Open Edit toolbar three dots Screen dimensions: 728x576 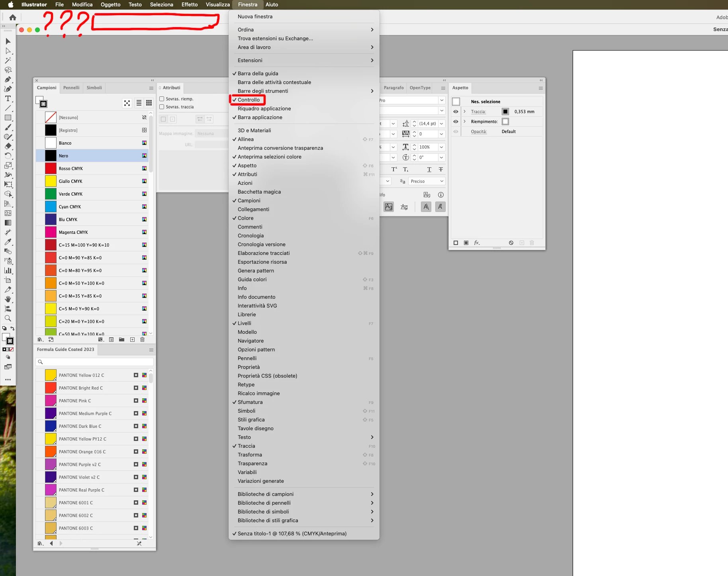pos(8,380)
